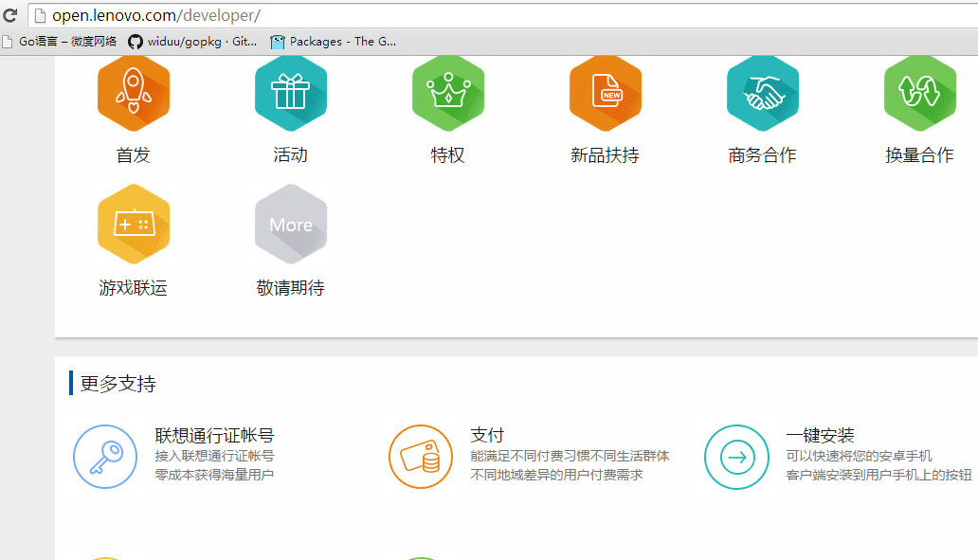Viewport: 978px width, 560px height.
Task: Open the green exchange arrows 换量合作 icon
Action: (920, 94)
